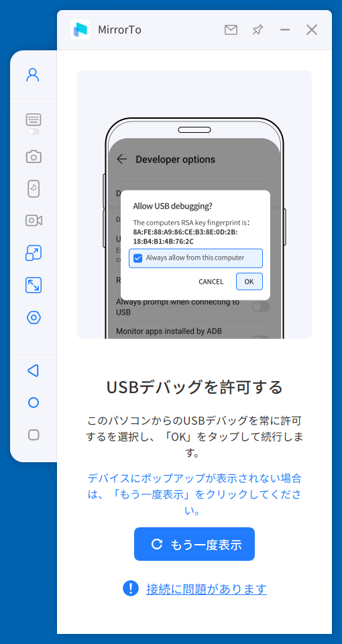Click the phone screen-off icon
The width and height of the screenshot is (342, 644).
pyautogui.click(x=34, y=189)
